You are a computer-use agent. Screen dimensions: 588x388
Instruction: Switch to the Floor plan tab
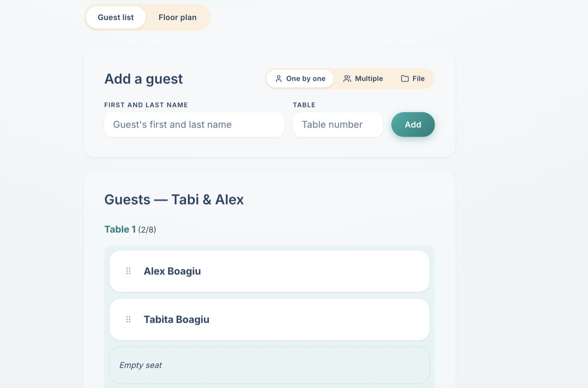pyautogui.click(x=177, y=17)
